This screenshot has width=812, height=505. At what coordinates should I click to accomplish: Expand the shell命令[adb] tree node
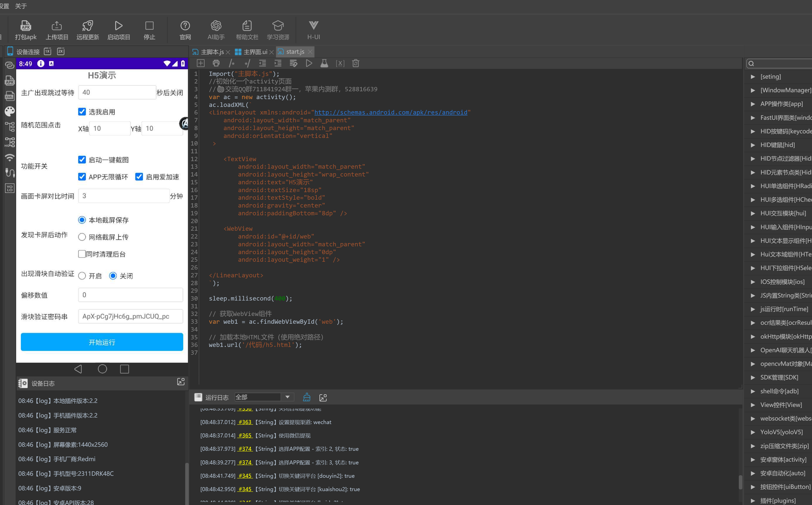[753, 391]
